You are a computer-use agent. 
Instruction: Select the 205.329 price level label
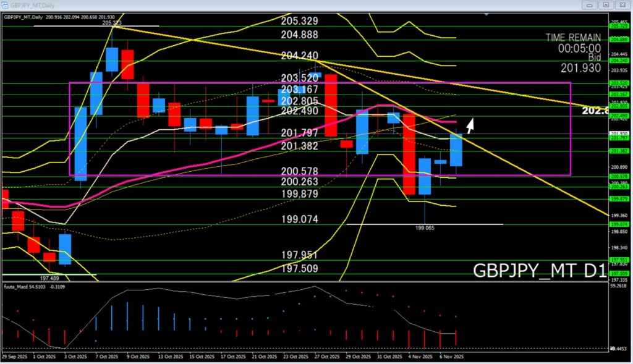[x=299, y=21]
